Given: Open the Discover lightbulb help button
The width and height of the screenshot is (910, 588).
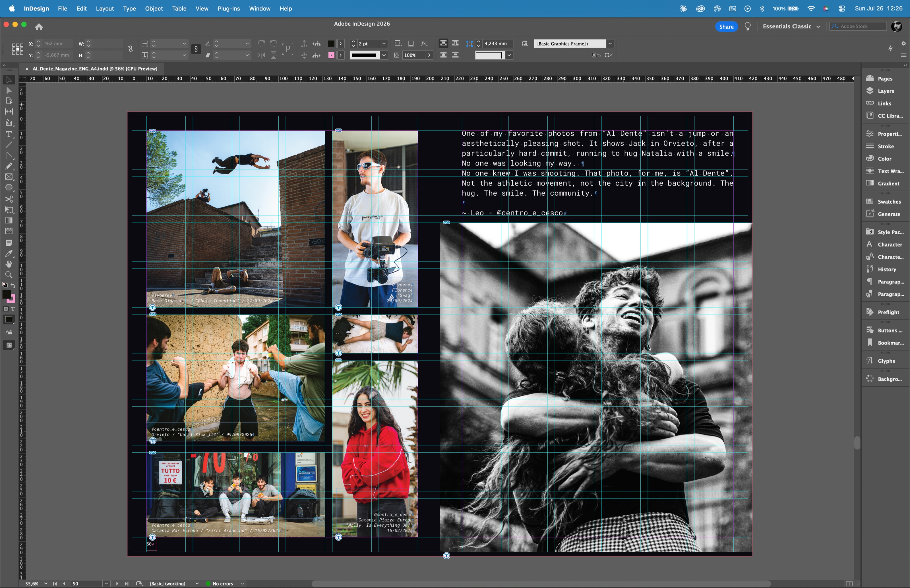Looking at the screenshot, I should 748,26.
